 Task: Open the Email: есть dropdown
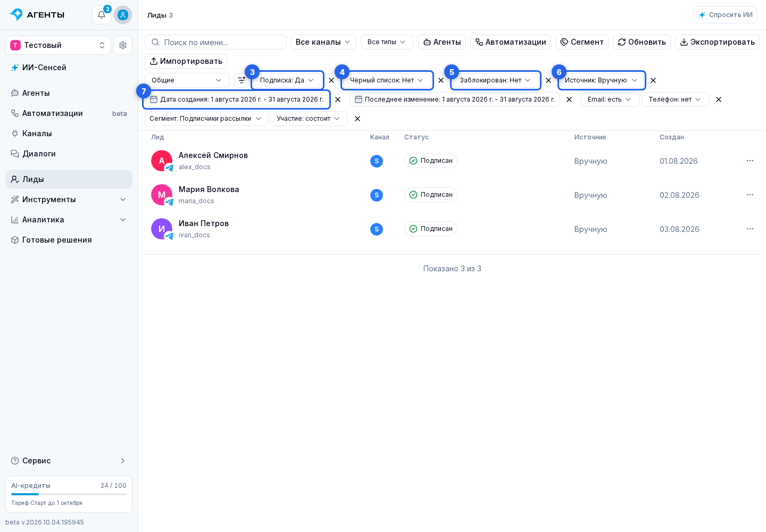point(610,99)
